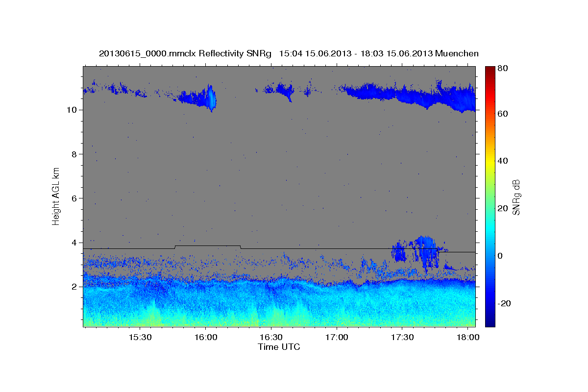Click the 17:30 time tick label
Image resolution: width=588 pixels, height=392 pixels.
click(402, 338)
